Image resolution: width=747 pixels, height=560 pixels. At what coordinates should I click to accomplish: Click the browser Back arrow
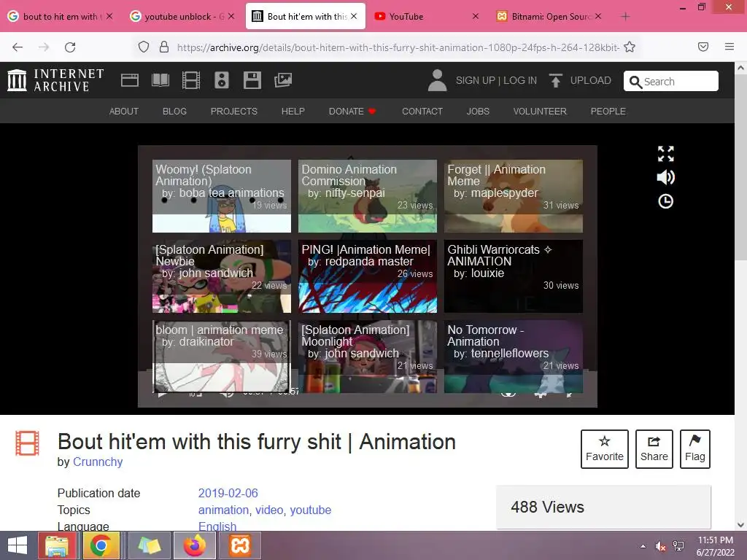coord(18,47)
